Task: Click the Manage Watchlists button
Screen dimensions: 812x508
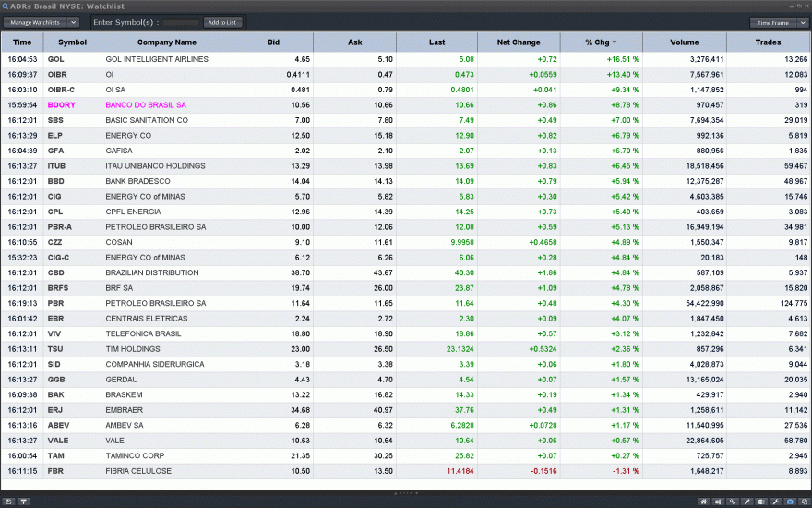Action: click(x=35, y=22)
